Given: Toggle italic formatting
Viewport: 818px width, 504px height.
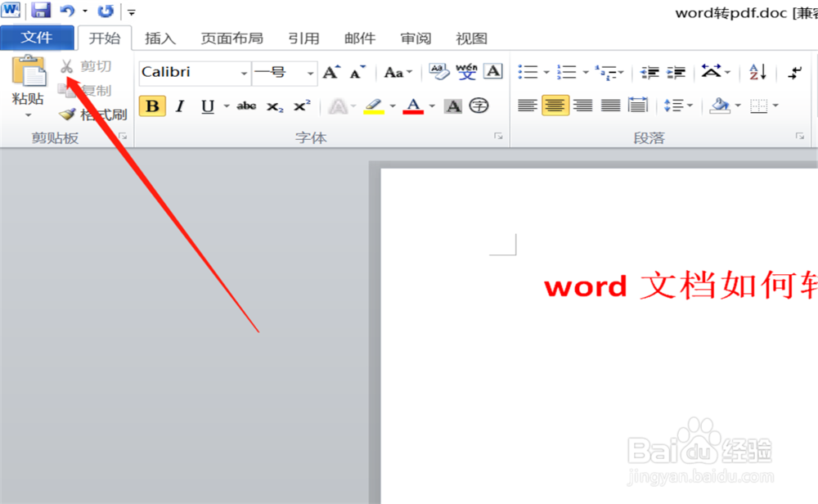Looking at the screenshot, I should click(179, 106).
